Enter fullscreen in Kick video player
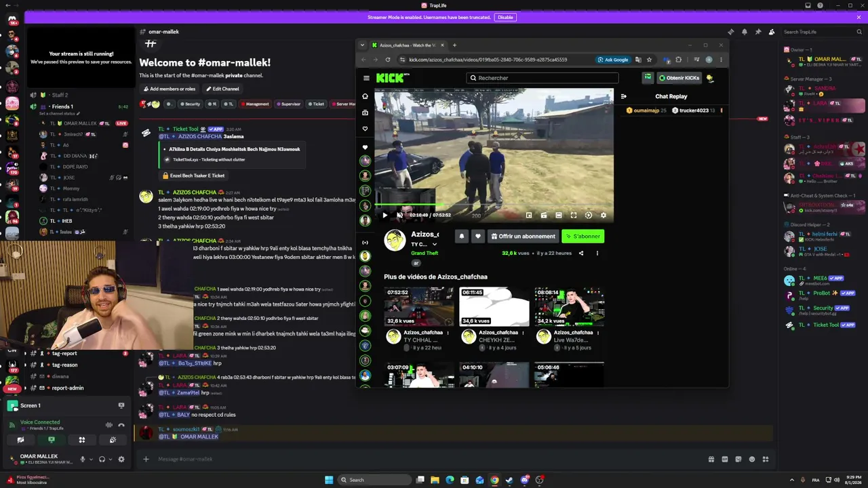This screenshot has width=868, height=488. tap(574, 216)
